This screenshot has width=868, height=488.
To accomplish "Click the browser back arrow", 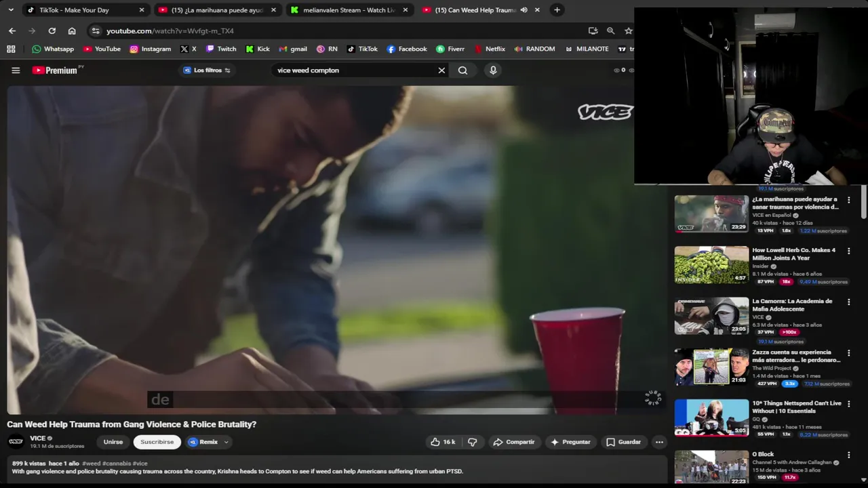I will click(12, 30).
